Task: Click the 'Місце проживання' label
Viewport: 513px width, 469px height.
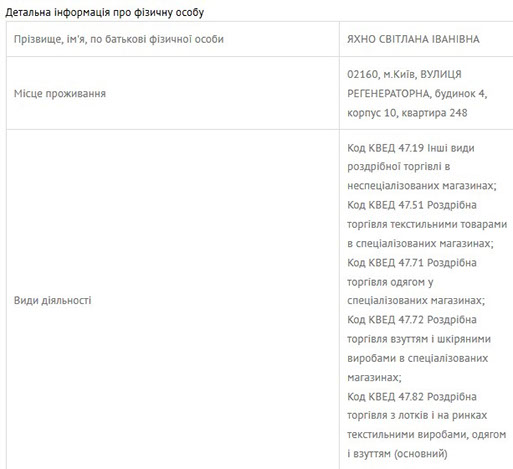Action: point(60,93)
